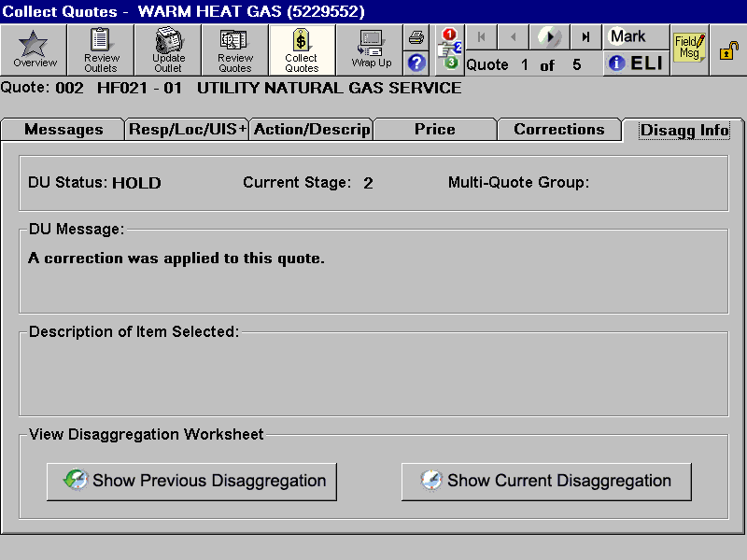This screenshot has height=560, width=747.
Task: Open Review Outlets clipboard icon
Action: (101, 50)
